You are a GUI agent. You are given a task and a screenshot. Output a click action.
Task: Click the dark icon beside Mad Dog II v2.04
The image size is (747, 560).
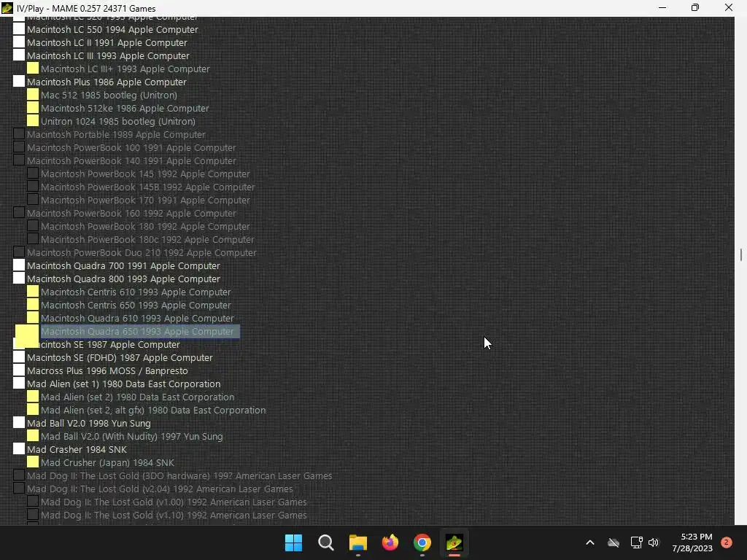pos(18,489)
